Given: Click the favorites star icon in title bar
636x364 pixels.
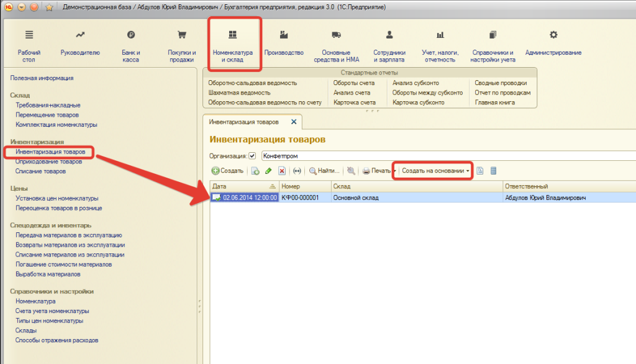Looking at the screenshot, I should (49, 7).
